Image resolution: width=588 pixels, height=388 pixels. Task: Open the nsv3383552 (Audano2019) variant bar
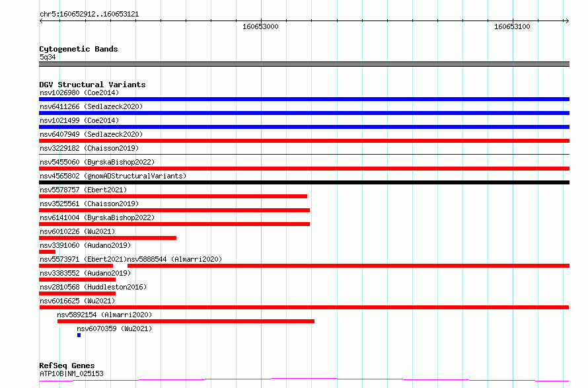click(x=77, y=280)
